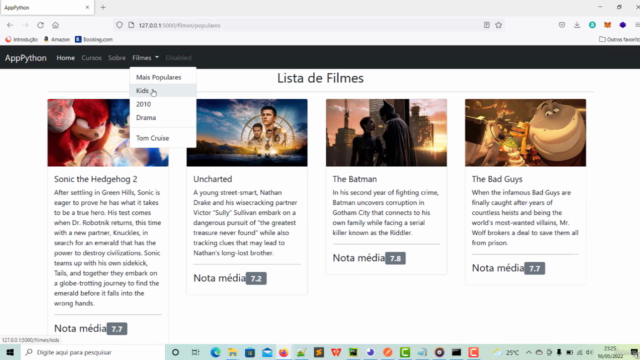Open the browser home page icon

[x=56, y=25]
